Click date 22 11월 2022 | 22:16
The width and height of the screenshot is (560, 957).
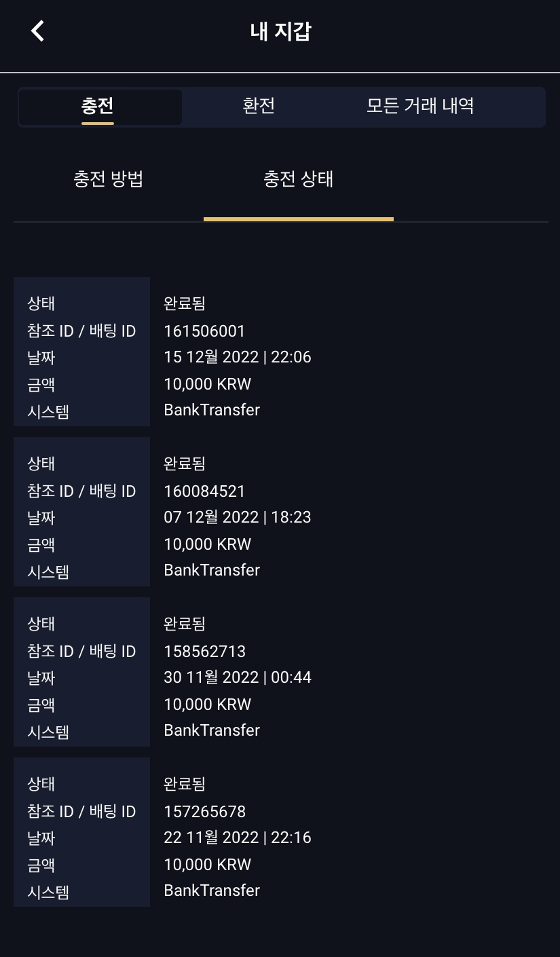[238, 838]
